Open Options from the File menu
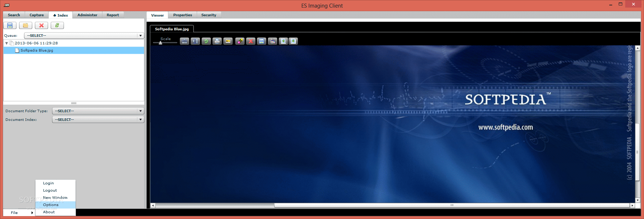Screen dimensions: 644x219 (x=55, y=205)
